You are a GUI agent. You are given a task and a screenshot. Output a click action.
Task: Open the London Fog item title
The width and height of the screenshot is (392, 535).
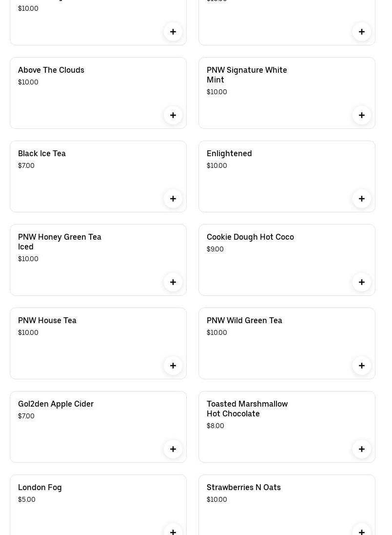[x=40, y=488]
